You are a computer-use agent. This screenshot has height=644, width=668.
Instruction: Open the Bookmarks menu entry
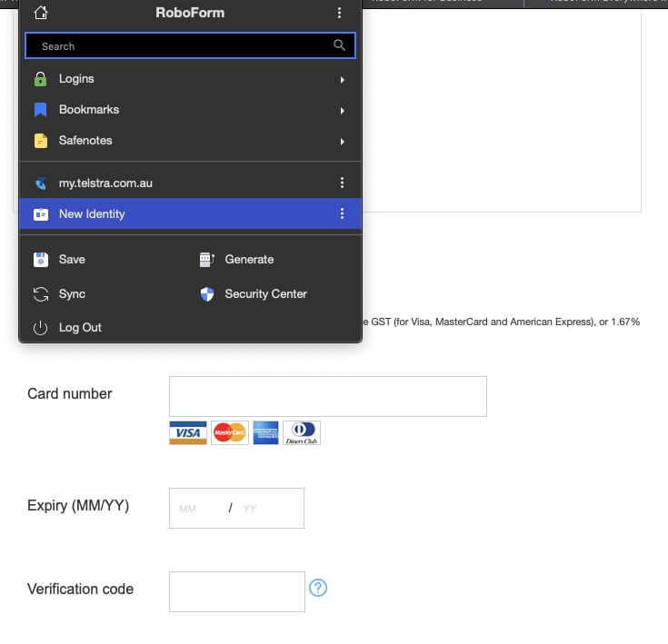point(191,110)
